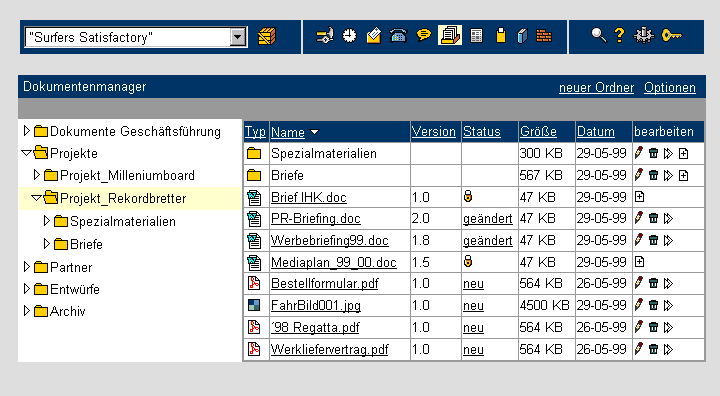Image resolution: width=720 pixels, height=396 pixels.
Task: Click the golden key icon
Action: pos(671,35)
